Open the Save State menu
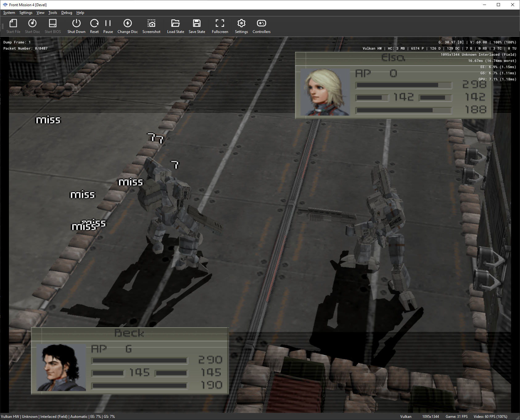 197,26
